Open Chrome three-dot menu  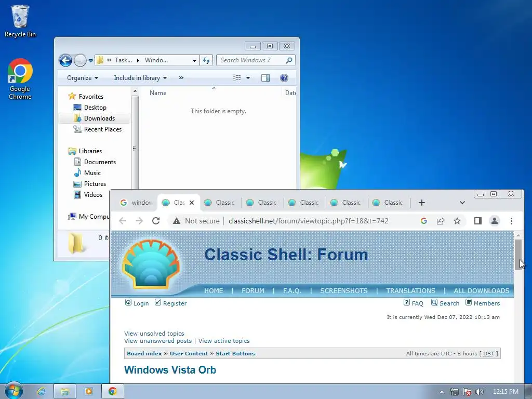click(511, 221)
